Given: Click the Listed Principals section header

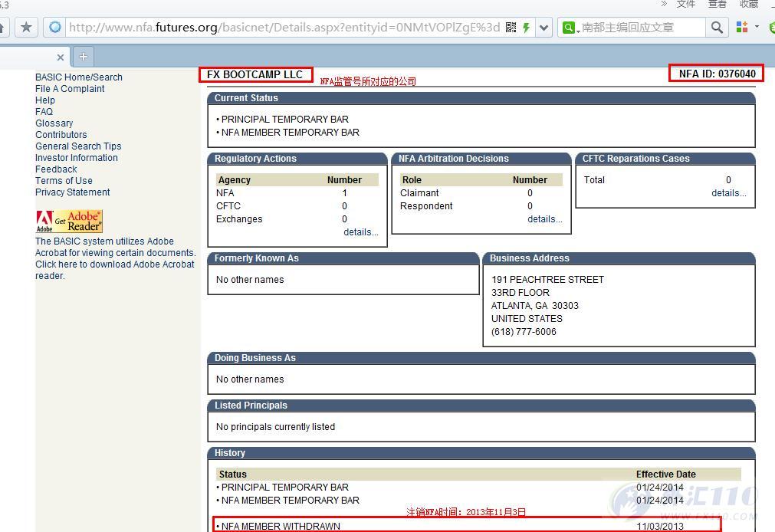Looking at the screenshot, I should click(x=481, y=406).
